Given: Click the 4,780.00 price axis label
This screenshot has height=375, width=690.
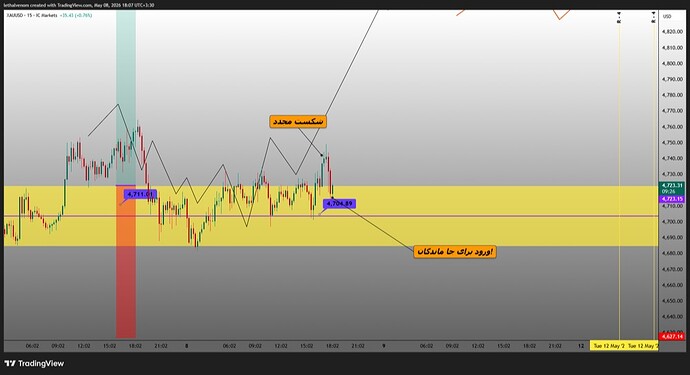Looking at the screenshot, I should click(x=672, y=95).
